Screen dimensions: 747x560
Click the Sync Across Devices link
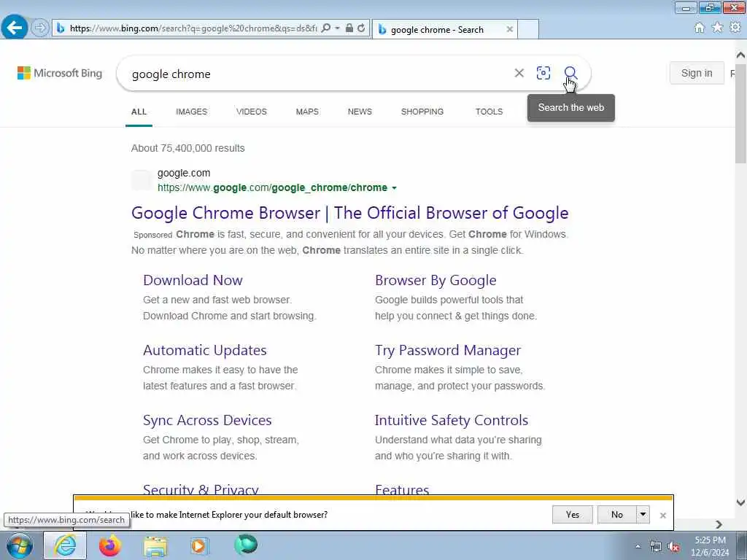207,420
